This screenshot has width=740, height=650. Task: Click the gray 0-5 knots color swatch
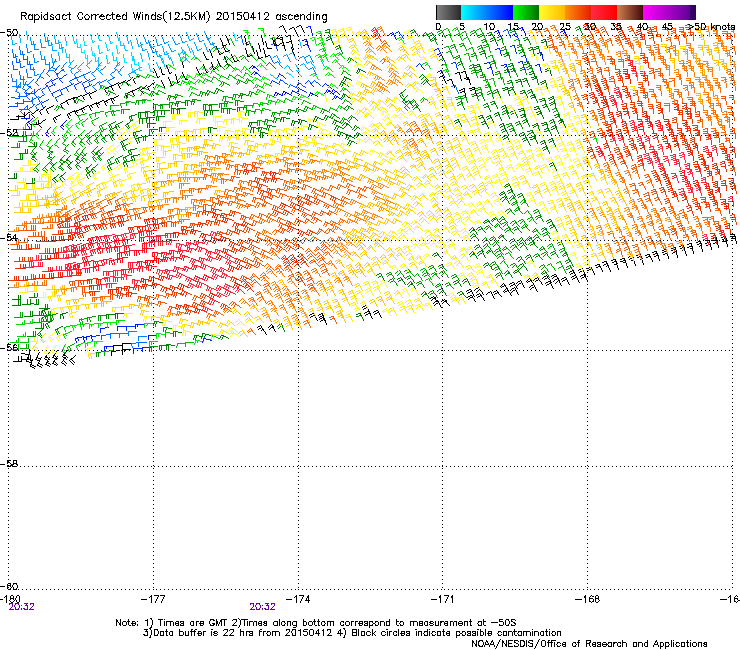point(448,12)
